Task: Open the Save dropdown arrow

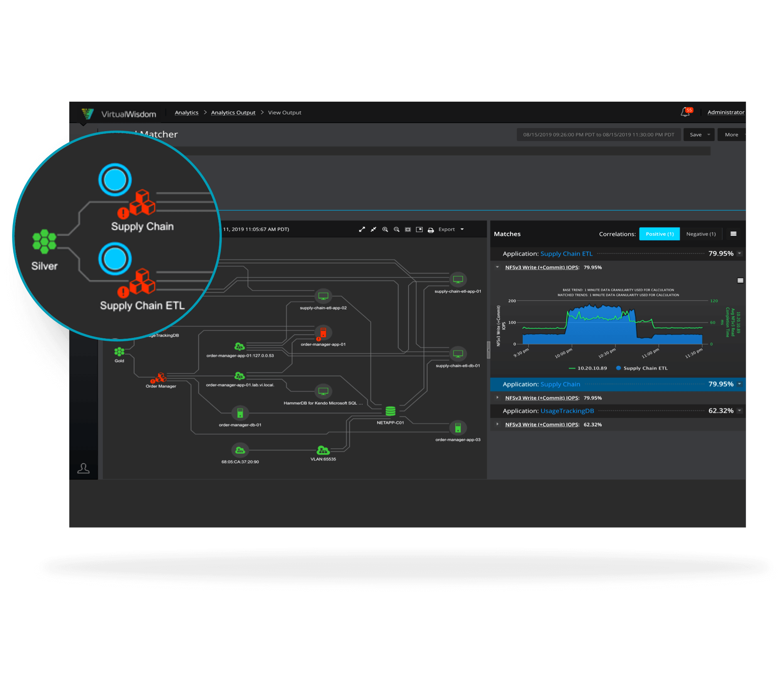Action: pyautogui.click(x=708, y=134)
